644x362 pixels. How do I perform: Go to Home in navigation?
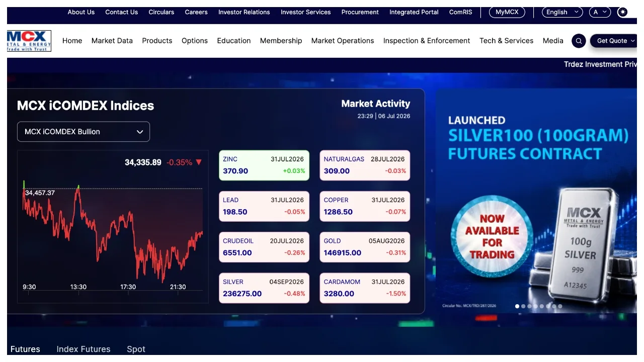click(72, 41)
